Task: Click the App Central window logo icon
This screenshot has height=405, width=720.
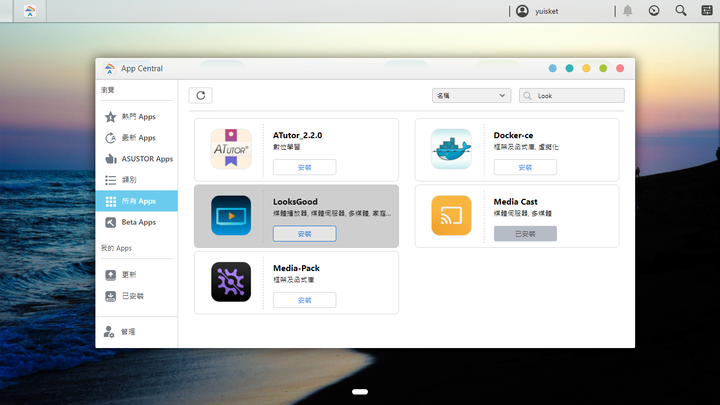Action: [x=109, y=68]
